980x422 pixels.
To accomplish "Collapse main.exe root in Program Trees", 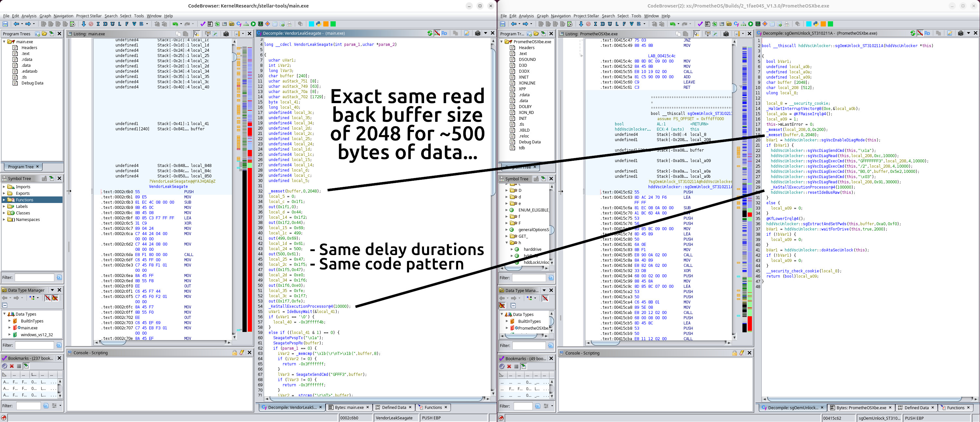I will click(x=4, y=42).
